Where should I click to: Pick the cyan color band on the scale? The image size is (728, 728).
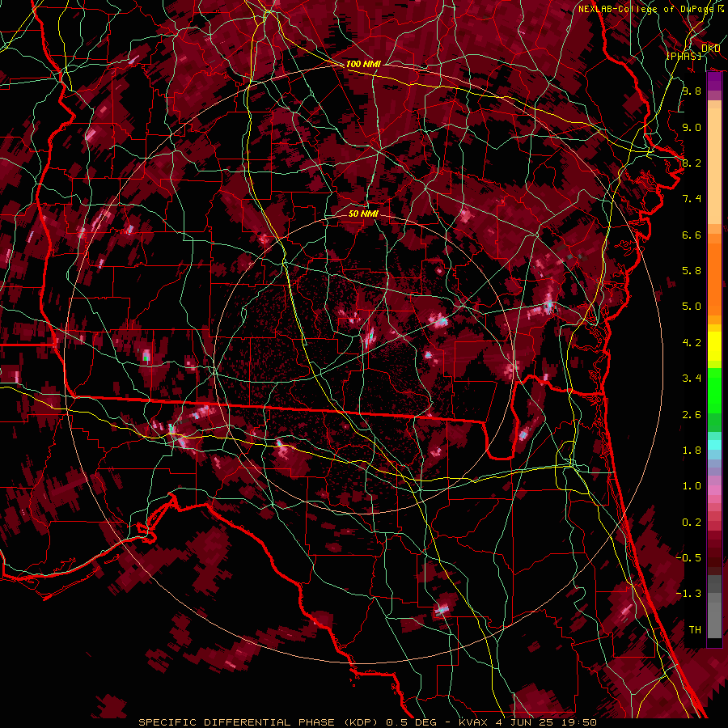[714, 444]
